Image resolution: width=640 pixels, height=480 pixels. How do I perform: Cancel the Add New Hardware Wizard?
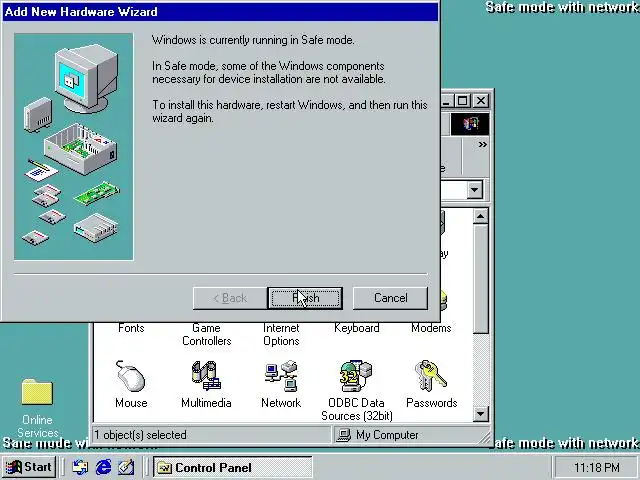(390, 298)
